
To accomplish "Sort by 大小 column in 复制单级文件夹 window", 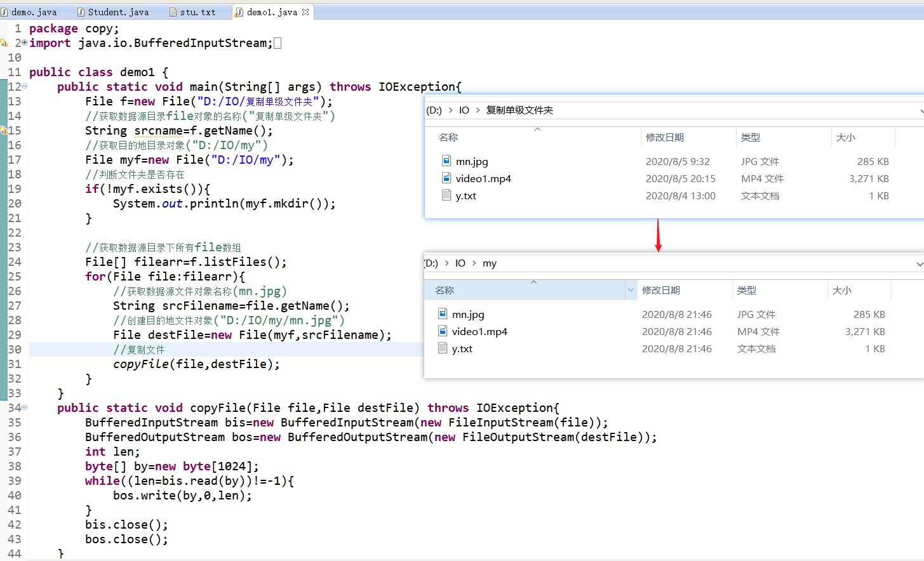I will [846, 137].
